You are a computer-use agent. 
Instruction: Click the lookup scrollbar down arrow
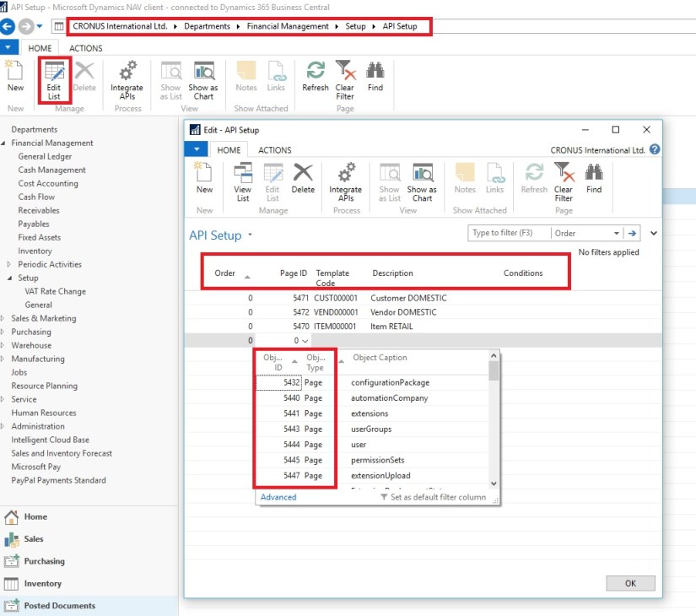click(x=494, y=484)
